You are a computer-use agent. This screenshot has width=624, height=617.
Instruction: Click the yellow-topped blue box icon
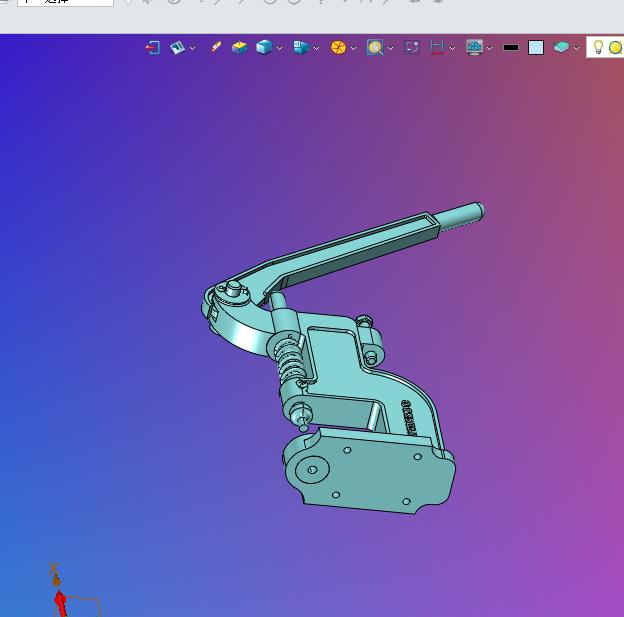tap(240, 48)
